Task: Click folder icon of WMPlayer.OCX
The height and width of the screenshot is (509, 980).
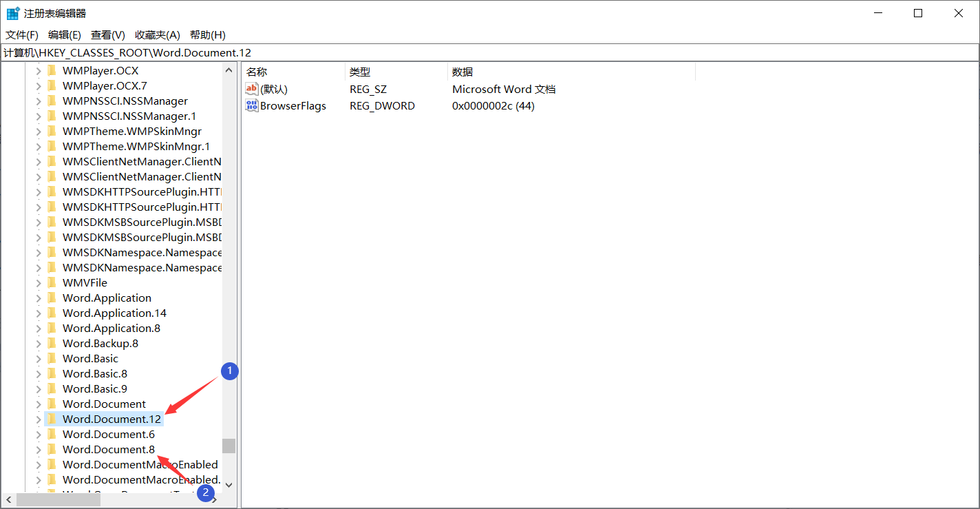Action: tap(52, 70)
